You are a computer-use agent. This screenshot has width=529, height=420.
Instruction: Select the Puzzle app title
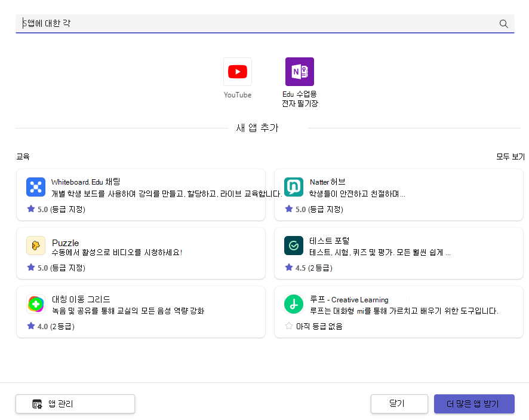click(x=66, y=243)
